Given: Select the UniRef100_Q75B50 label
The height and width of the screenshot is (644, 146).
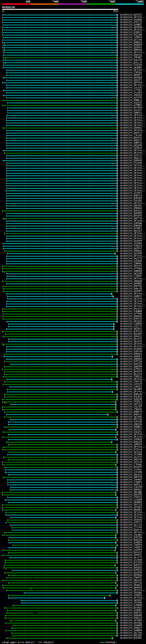Looking at the screenshot, I should pos(131,105).
